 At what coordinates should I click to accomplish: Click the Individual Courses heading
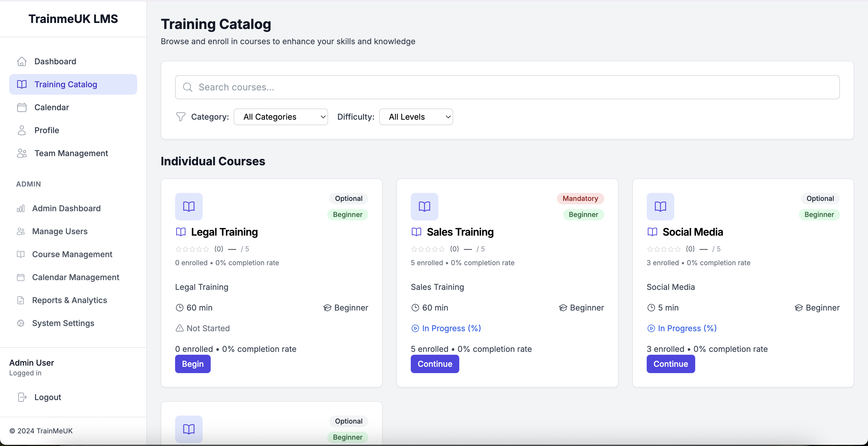213,161
